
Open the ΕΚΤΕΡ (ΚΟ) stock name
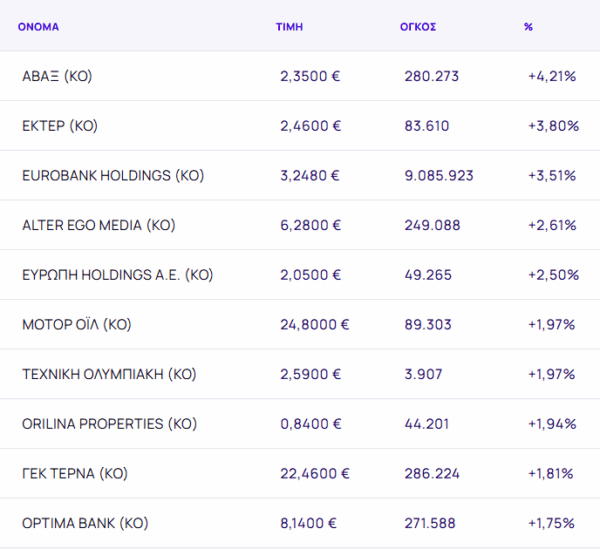(x=60, y=126)
